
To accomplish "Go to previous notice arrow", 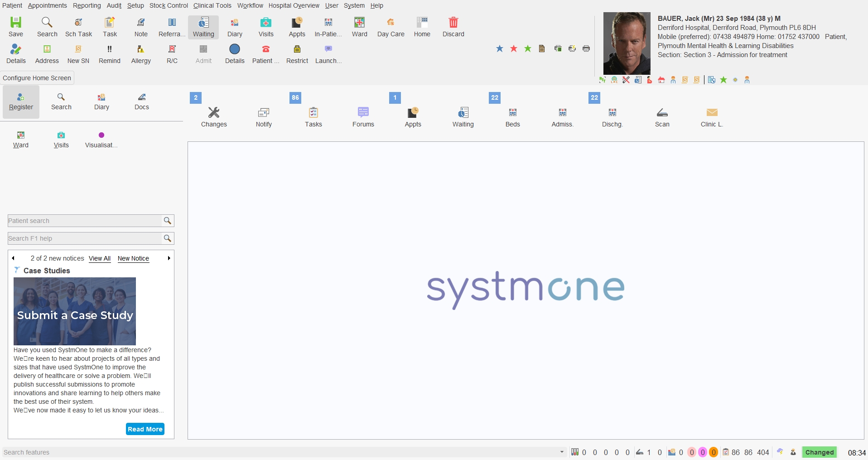I will pyautogui.click(x=13, y=258).
